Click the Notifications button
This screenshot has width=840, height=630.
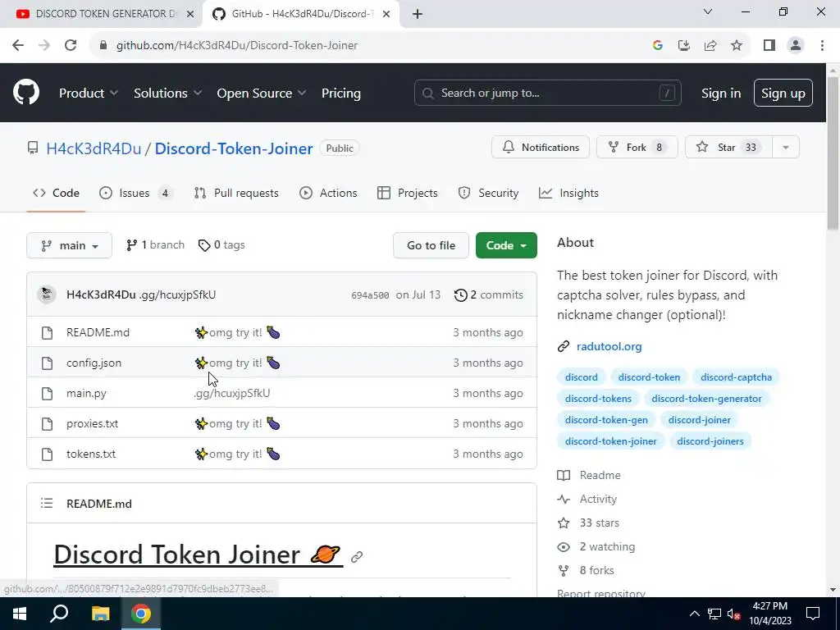tap(541, 148)
